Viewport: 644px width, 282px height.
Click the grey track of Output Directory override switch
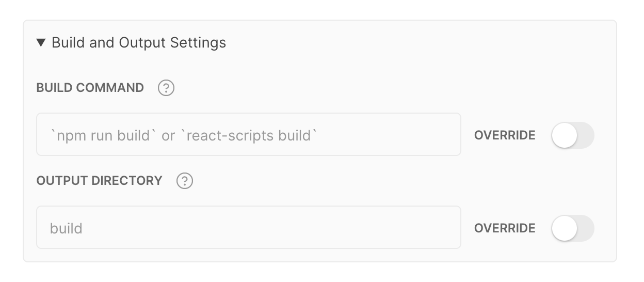585,228
